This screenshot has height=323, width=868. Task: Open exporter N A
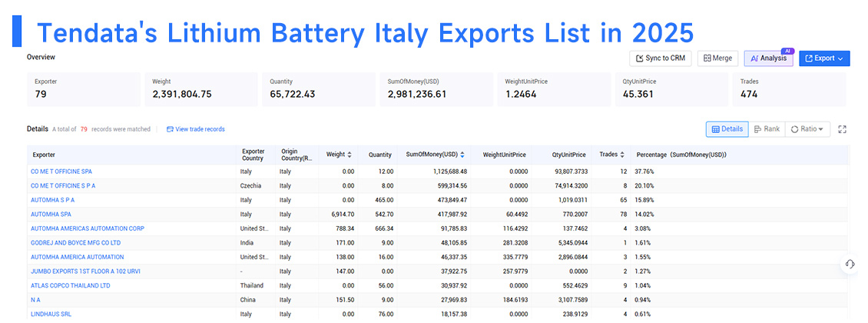pyautogui.click(x=36, y=300)
